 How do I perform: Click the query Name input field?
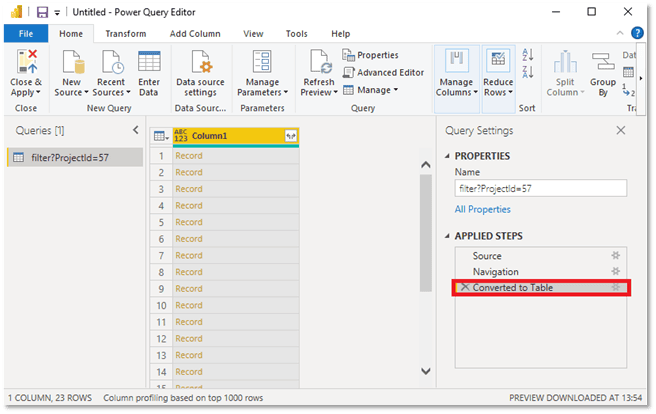[x=541, y=188]
